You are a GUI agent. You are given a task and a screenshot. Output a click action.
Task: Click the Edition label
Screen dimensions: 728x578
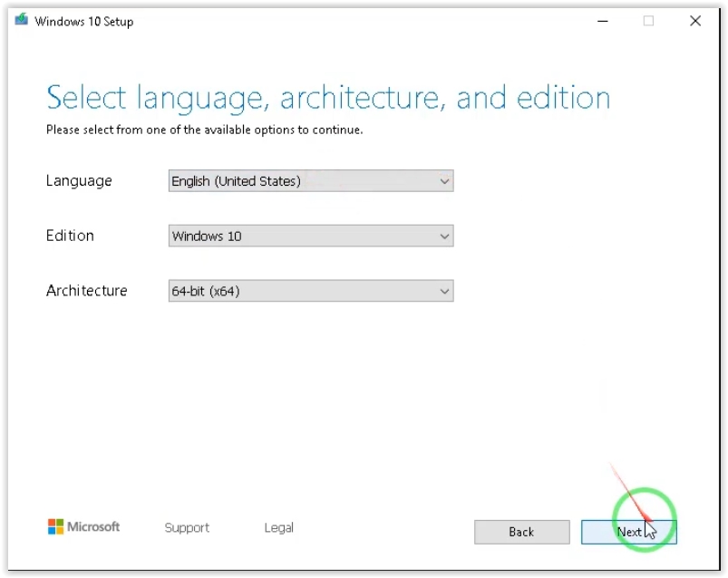coord(70,236)
